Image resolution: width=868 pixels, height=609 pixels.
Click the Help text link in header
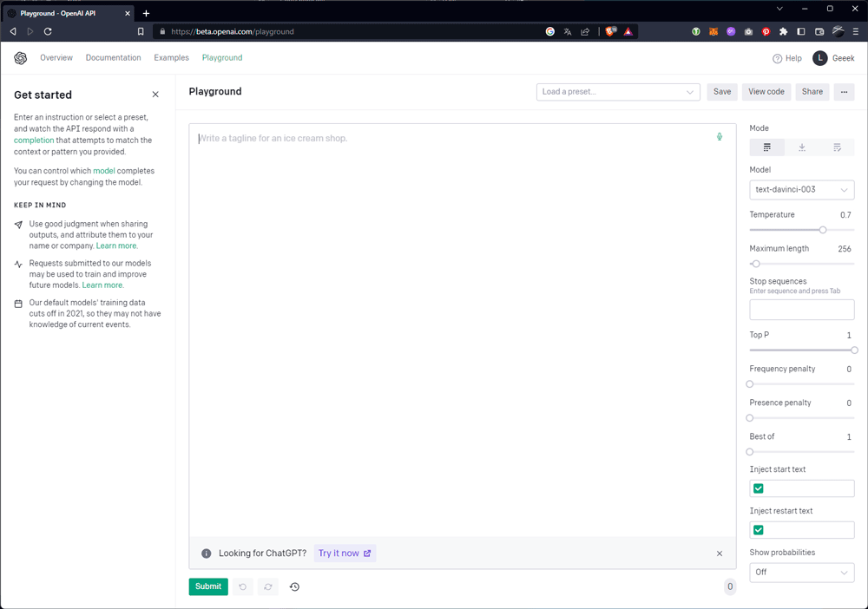(x=793, y=58)
